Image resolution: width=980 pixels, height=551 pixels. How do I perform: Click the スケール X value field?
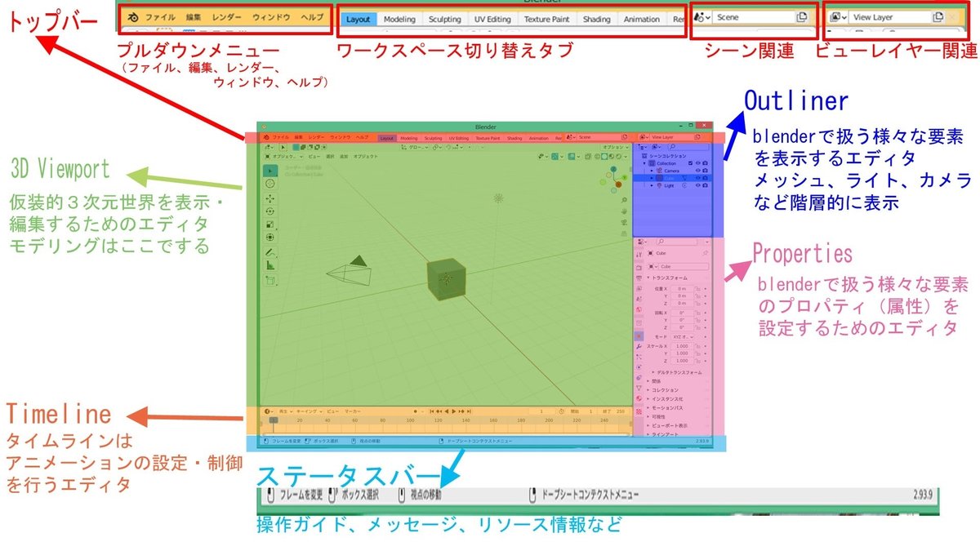click(683, 346)
